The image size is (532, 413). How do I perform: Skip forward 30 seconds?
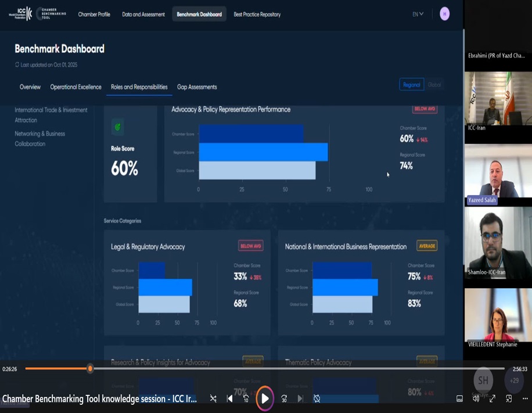click(284, 398)
